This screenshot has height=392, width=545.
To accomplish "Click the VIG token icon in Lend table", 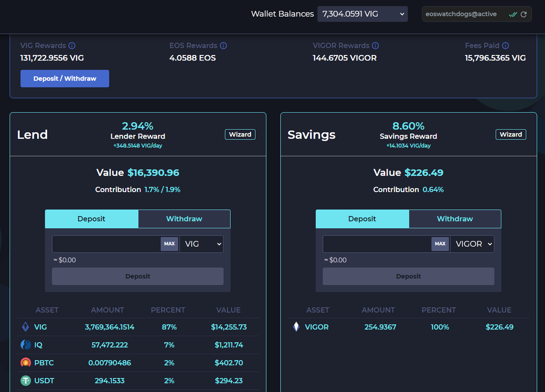I will coord(25,327).
